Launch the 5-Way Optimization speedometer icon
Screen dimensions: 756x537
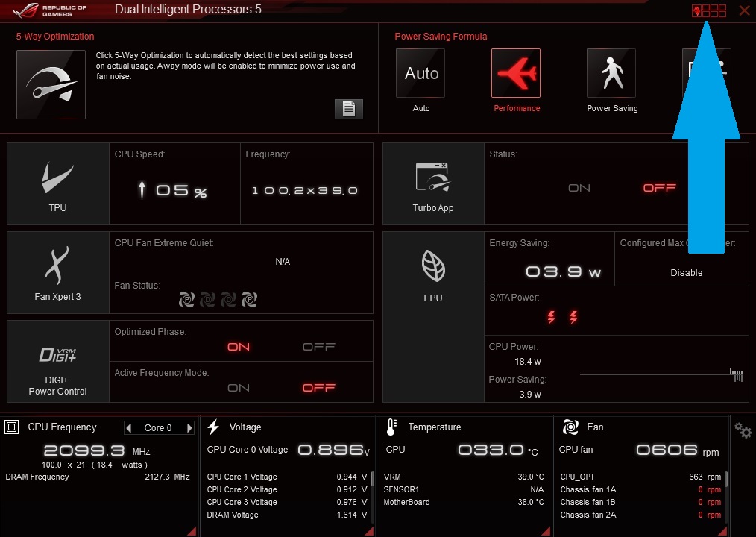click(51, 84)
